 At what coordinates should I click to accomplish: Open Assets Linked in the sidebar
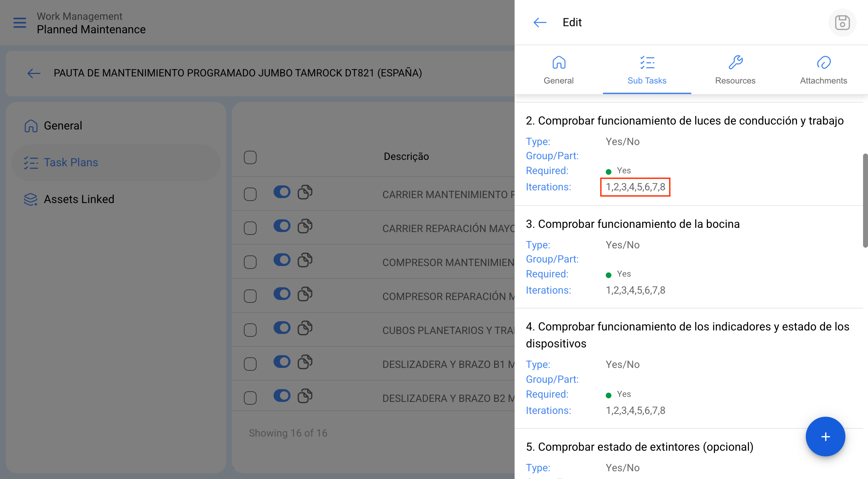[116, 199]
